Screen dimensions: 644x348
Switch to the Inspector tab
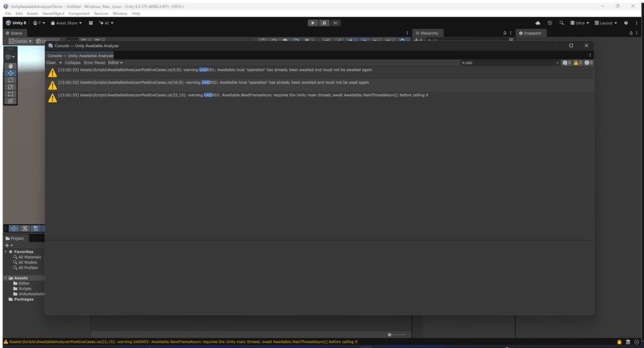point(530,33)
